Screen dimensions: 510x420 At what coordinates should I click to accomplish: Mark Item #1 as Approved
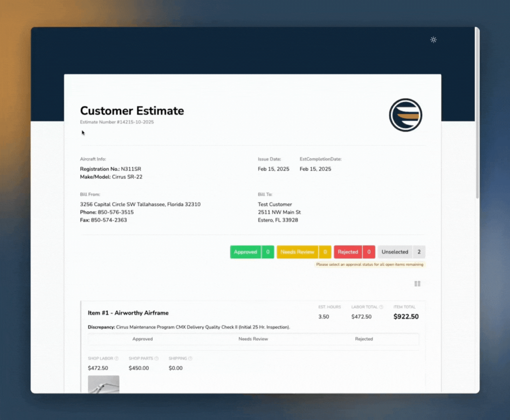143,339
